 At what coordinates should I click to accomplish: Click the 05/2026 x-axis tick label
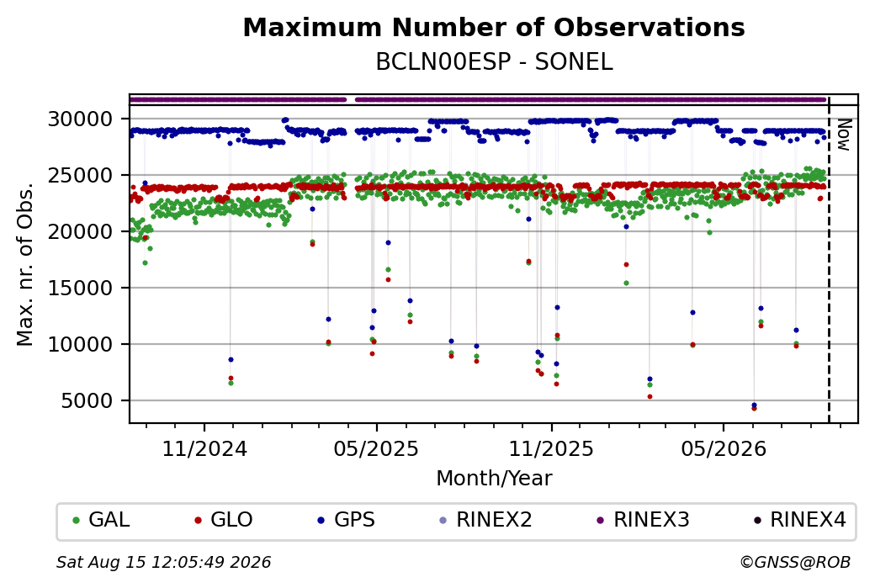coord(724,449)
